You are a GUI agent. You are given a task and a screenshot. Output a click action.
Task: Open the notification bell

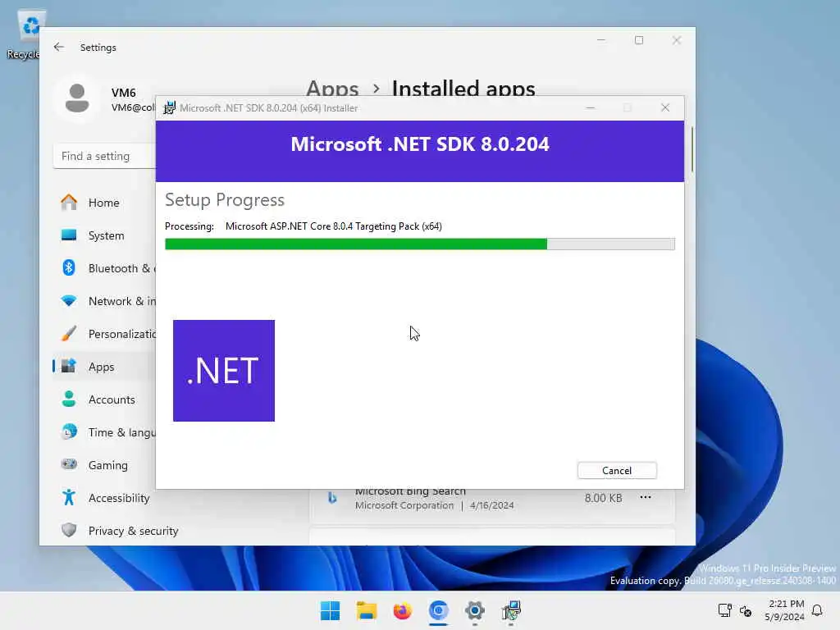(817, 610)
